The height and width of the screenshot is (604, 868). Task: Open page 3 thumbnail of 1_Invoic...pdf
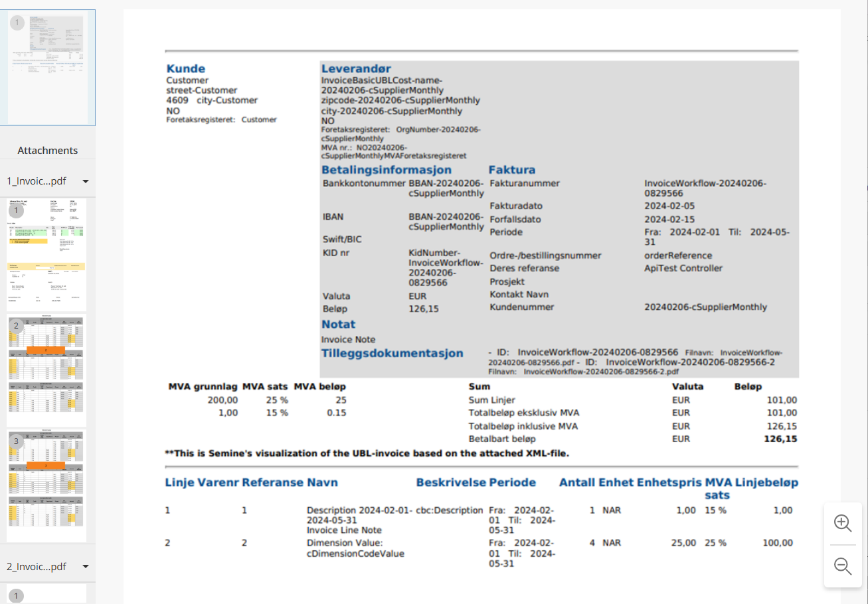coord(46,486)
